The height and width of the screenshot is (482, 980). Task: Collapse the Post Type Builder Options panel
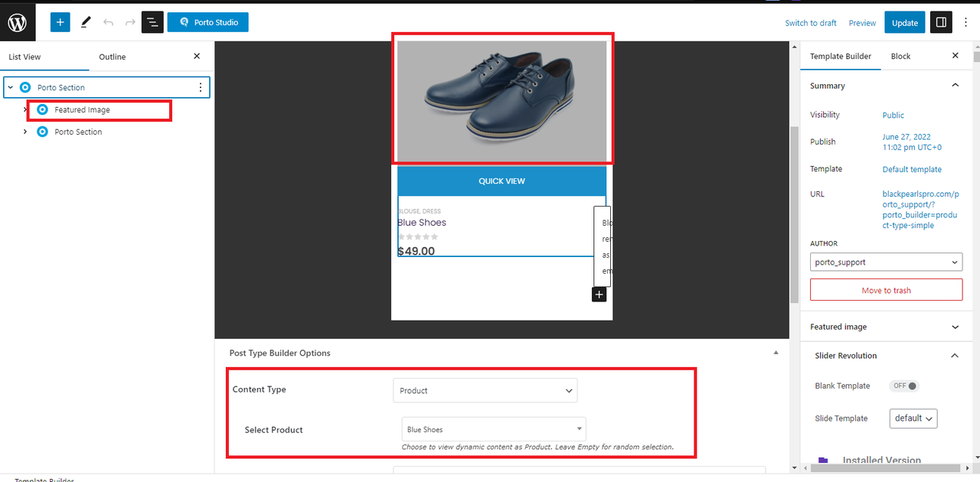point(776,353)
